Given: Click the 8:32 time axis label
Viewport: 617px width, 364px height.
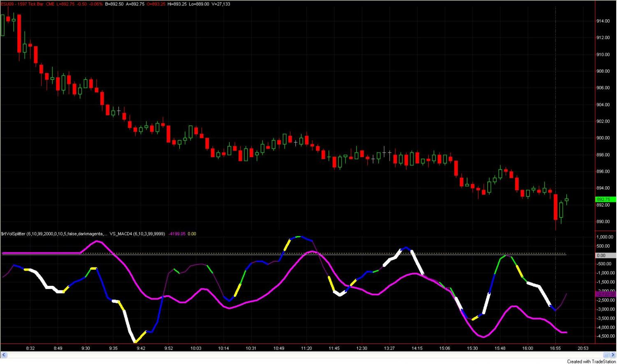Looking at the screenshot, I should [x=30, y=348].
